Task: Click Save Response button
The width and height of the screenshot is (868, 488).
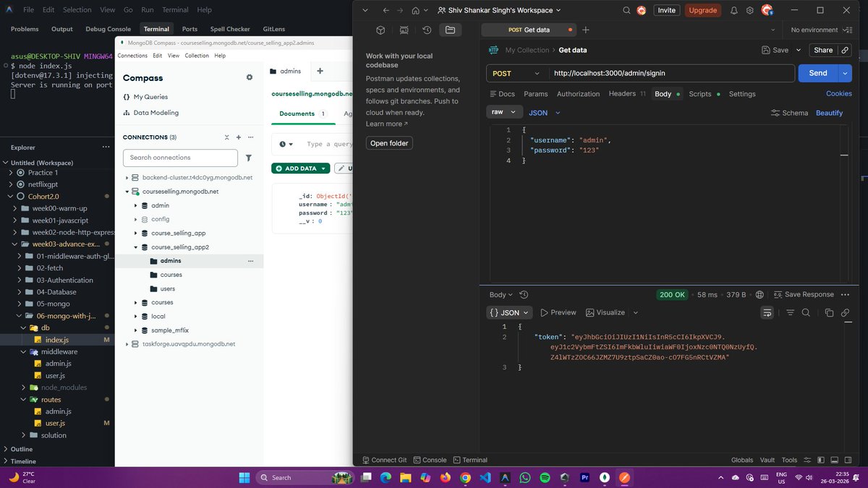Action: point(804,294)
